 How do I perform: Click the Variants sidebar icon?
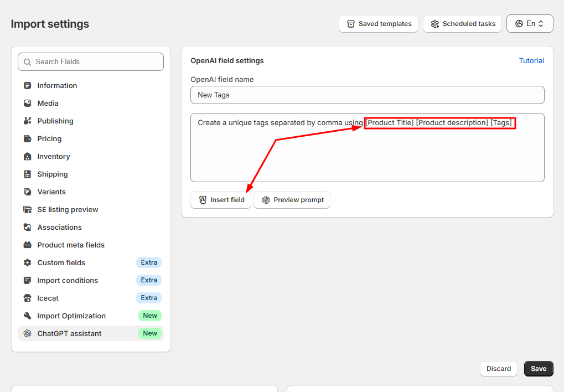[x=27, y=192]
